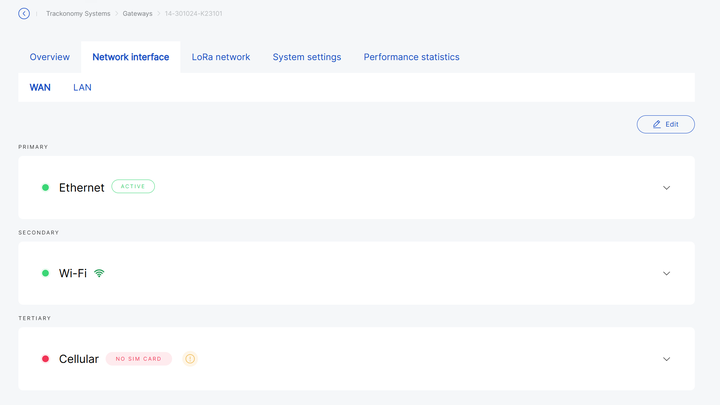This screenshot has width=720, height=405.
Task: Click the red Cellular status dot
Action: click(45, 359)
